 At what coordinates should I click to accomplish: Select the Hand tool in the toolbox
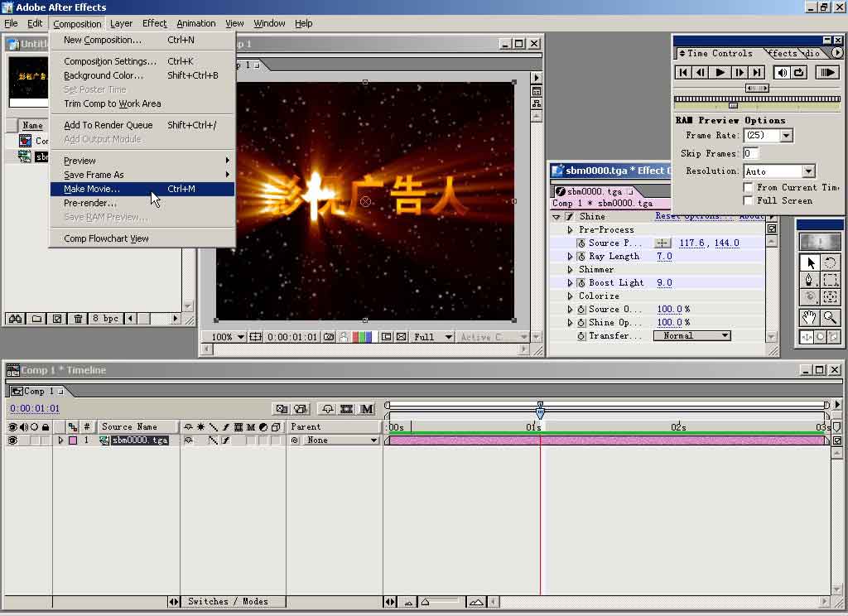810,318
